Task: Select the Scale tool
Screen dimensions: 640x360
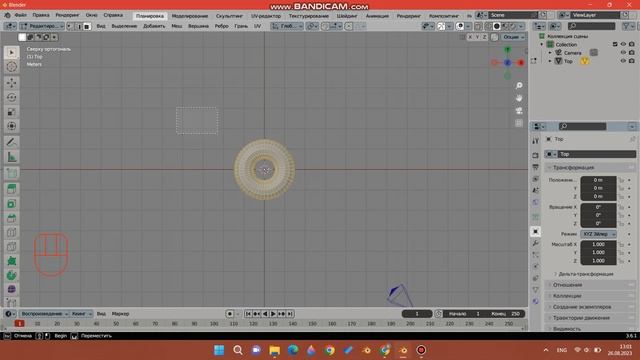Action: point(11,112)
